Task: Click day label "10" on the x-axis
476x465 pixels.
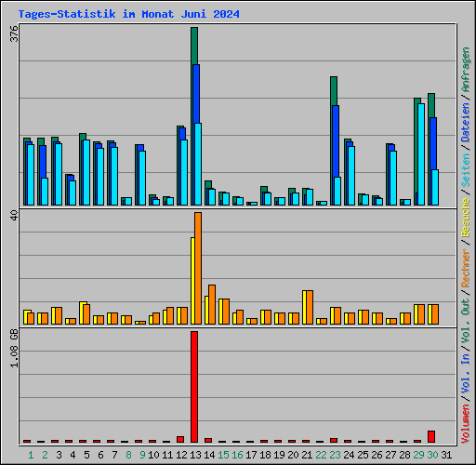Action: coord(153,455)
